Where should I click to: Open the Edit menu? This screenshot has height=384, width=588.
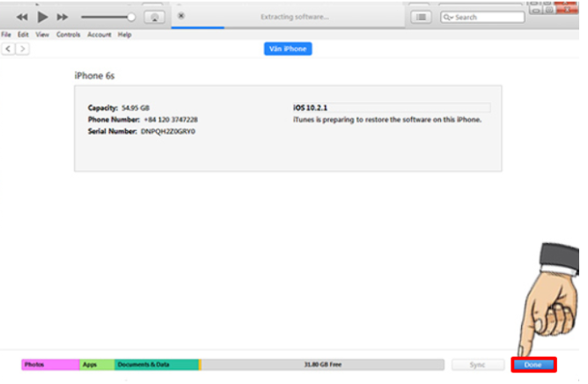(x=23, y=34)
